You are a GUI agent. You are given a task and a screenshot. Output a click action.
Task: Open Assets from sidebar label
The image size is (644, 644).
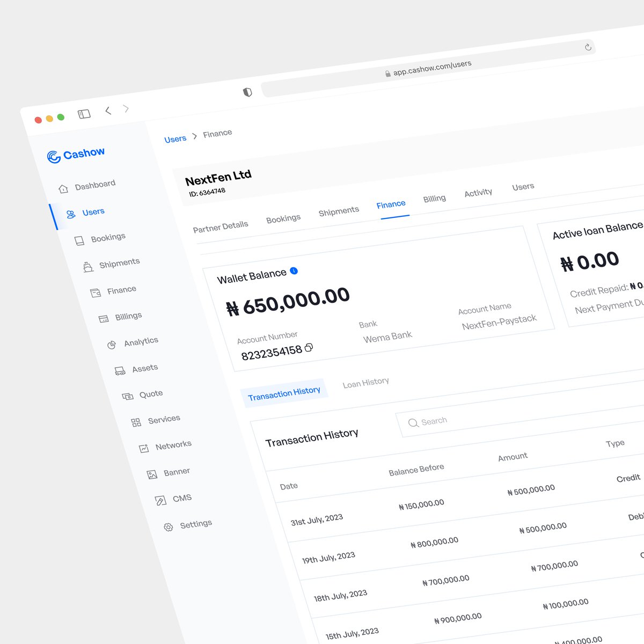click(145, 368)
